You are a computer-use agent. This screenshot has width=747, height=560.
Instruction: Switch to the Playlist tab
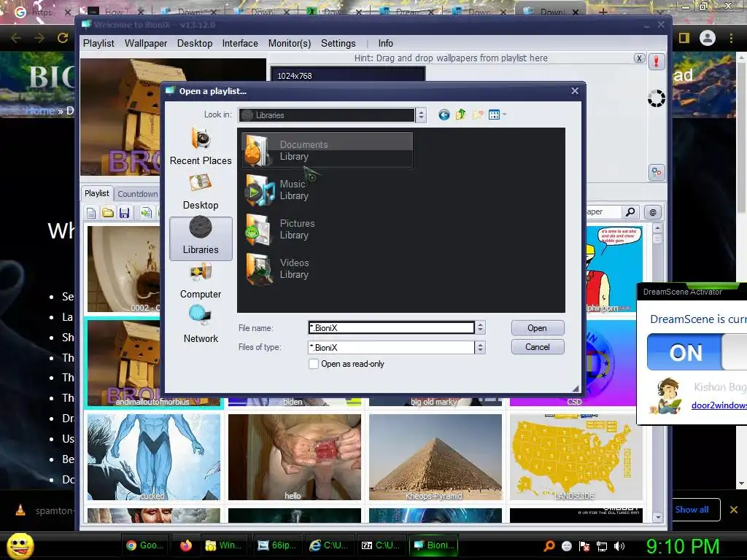click(x=97, y=193)
